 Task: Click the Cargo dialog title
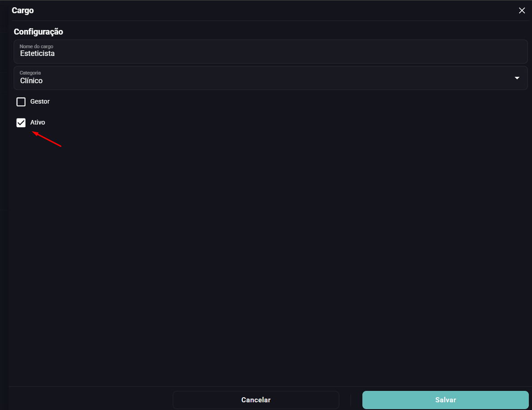23,10
